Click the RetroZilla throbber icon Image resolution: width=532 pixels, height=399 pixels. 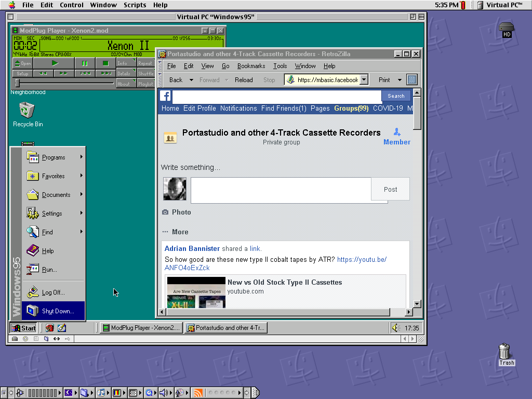click(411, 79)
